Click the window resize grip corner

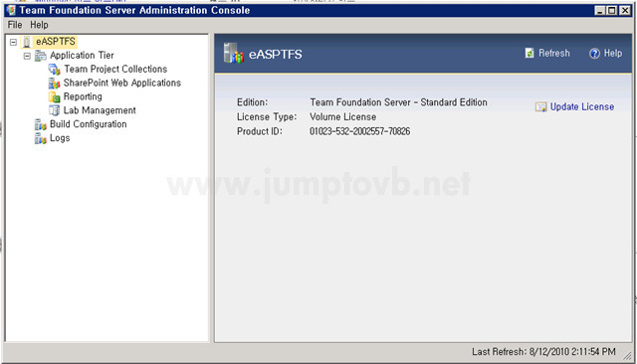pos(627,355)
